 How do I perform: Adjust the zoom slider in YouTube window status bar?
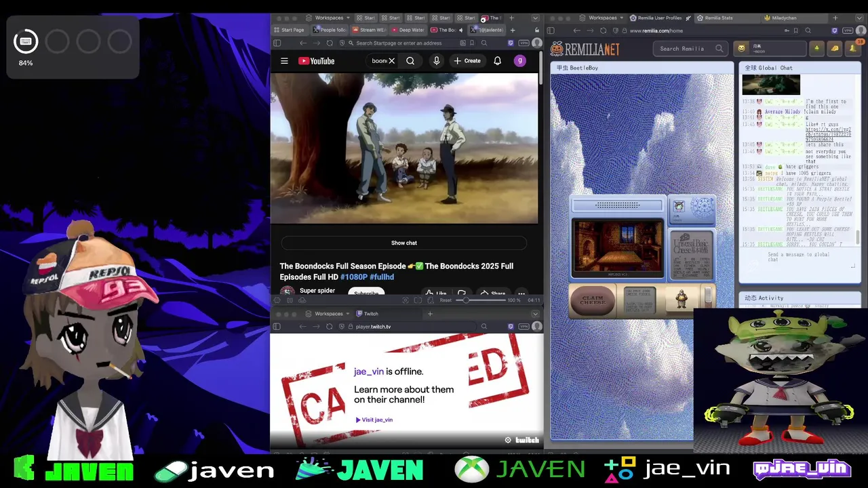479,300
